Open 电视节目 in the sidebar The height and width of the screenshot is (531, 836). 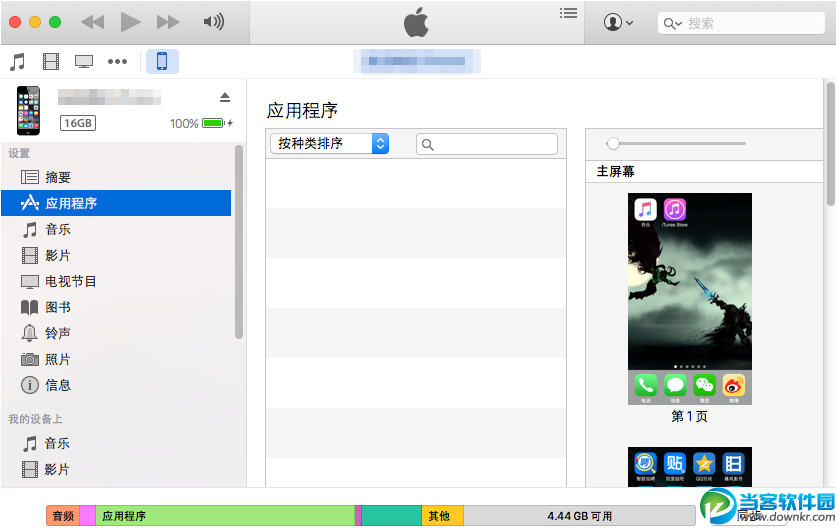pyautogui.click(x=116, y=281)
